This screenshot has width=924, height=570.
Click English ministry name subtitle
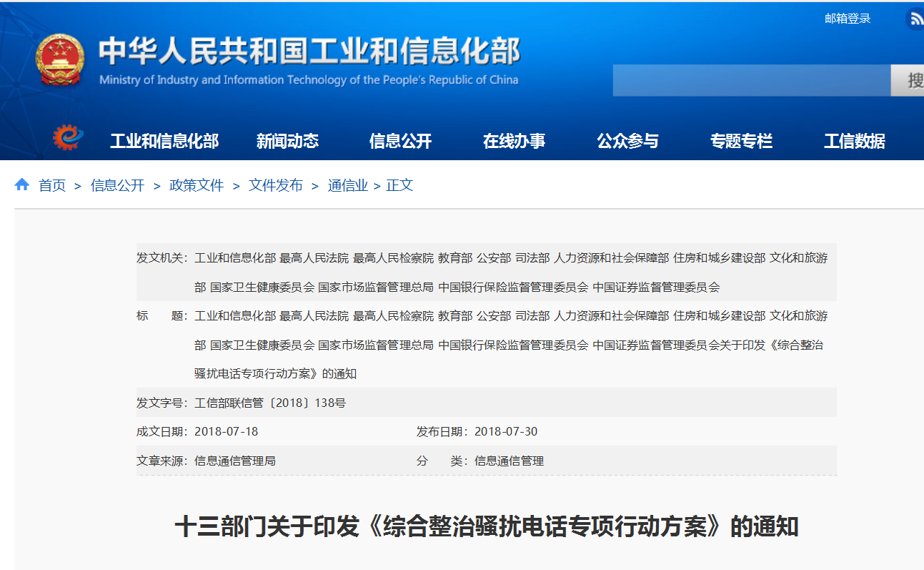[309, 79]
